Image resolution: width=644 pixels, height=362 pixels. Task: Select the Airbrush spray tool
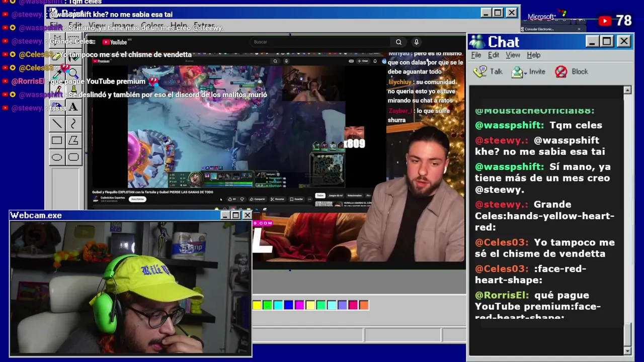coord(57,107)
